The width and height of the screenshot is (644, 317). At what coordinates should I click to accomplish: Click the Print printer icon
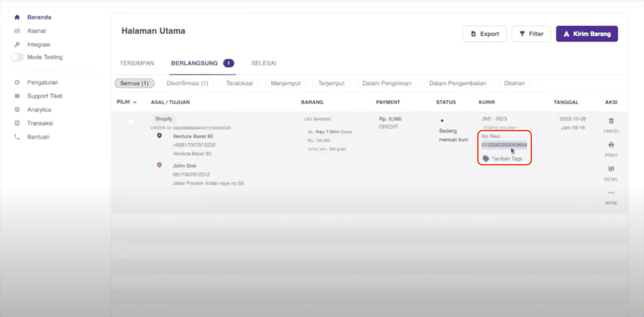click(611, 145)
